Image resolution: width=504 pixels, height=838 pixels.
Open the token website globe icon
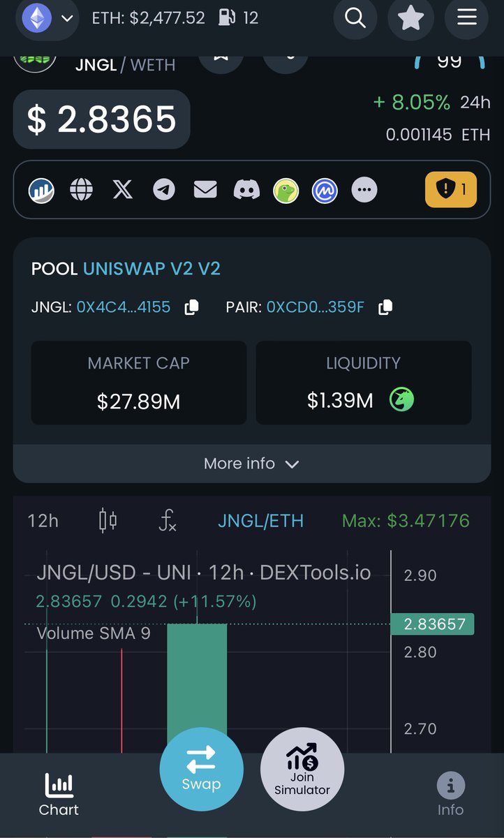click(82, 189)
